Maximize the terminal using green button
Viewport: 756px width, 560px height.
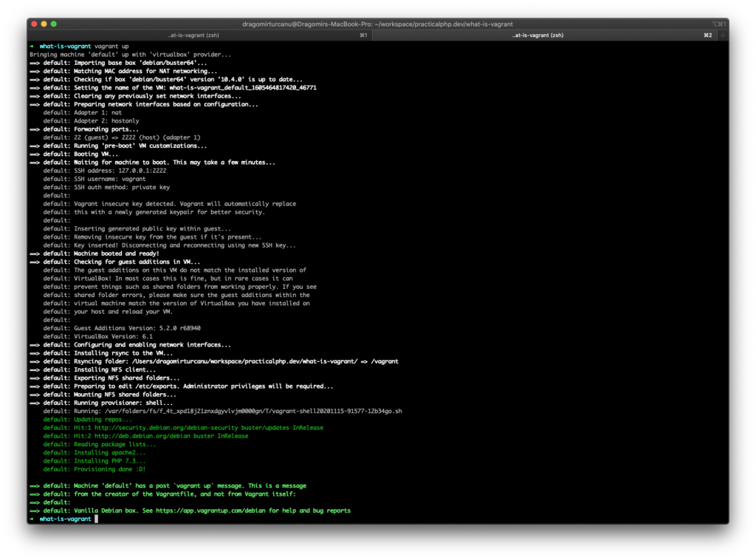[54, 24]
